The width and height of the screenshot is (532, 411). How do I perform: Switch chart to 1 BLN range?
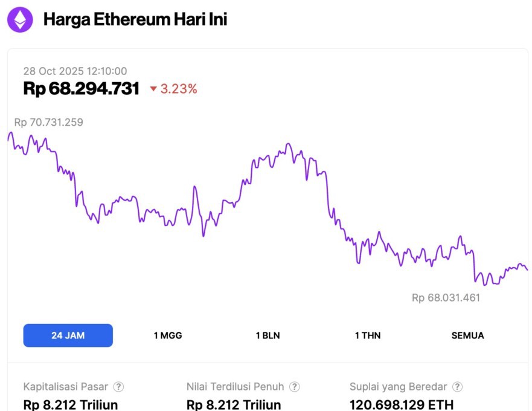pyautogui.click(x=268, y=335)
